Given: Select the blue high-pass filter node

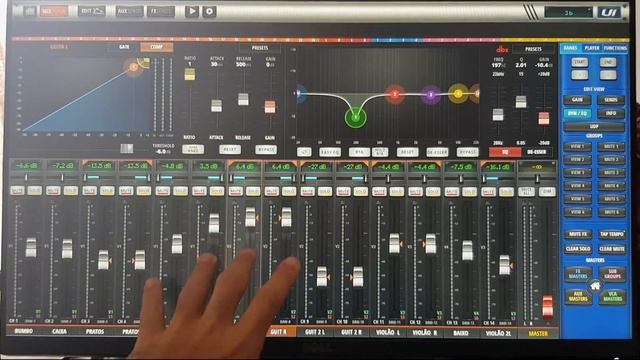Looking at the screenshot, I should pyautogui.click(x=300, y=94).
